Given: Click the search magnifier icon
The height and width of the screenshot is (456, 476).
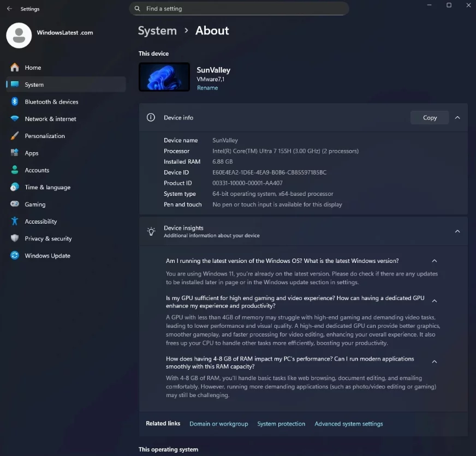Looking at the screenshot, I should coord(137,9).
